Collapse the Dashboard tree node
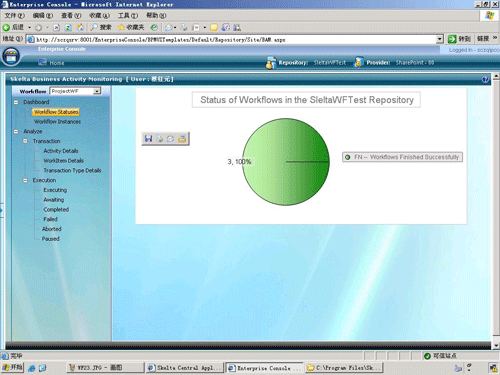500x375 pixels. [16, 102]
